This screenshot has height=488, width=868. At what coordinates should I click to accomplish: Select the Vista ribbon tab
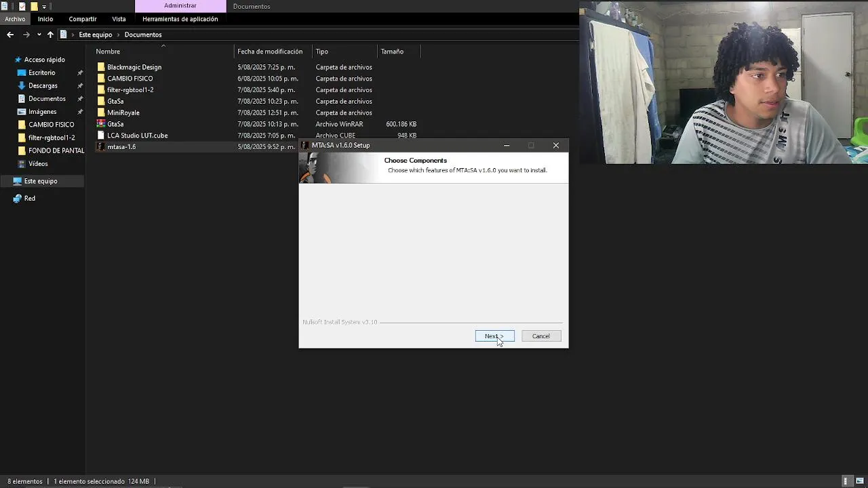pos(119,19)
